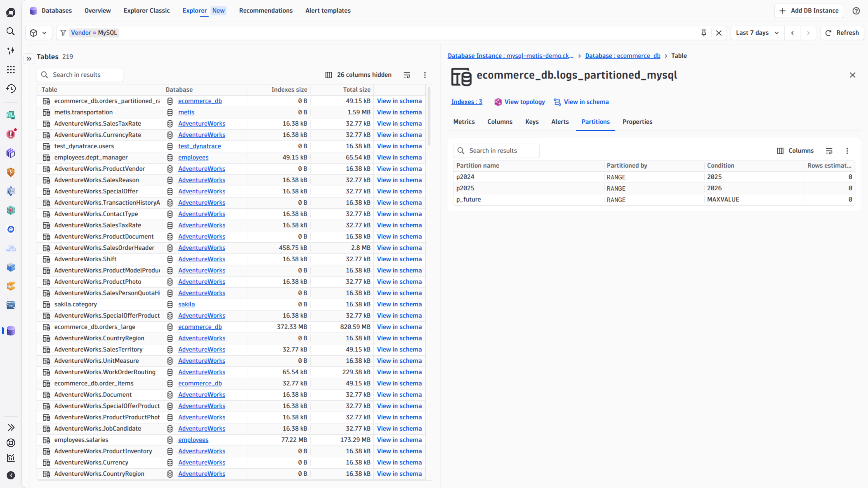Pin the filter bar with pin icon

click(x=704, y=33)
